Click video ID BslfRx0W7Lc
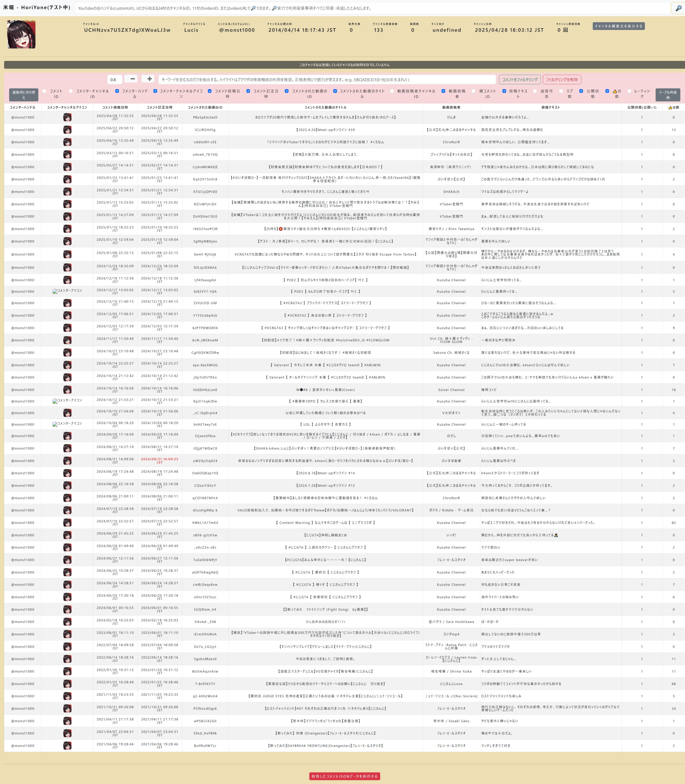 (205, 746)
